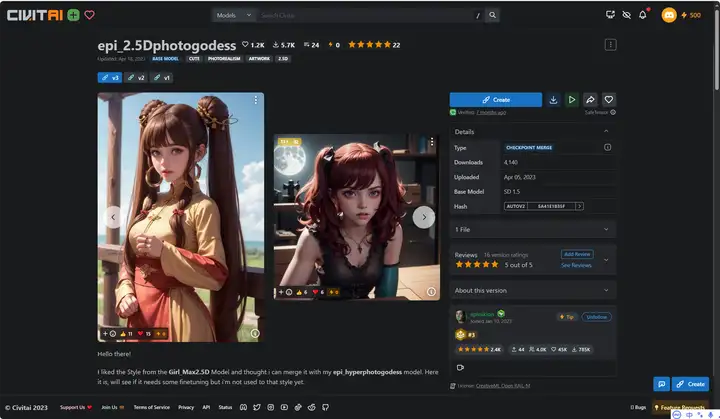Click the magnifier search button
Image resolution: width=720 pixels, height=419 pixels.
pos(492,15)
